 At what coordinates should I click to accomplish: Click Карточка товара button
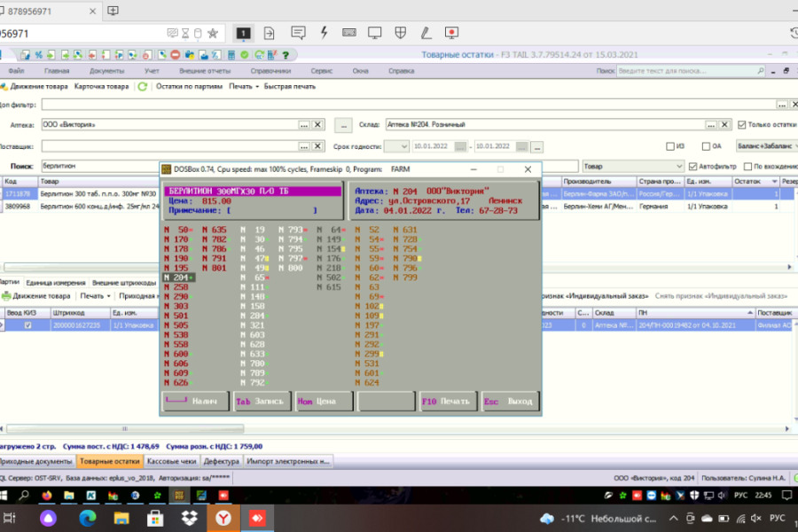(101, 87)
